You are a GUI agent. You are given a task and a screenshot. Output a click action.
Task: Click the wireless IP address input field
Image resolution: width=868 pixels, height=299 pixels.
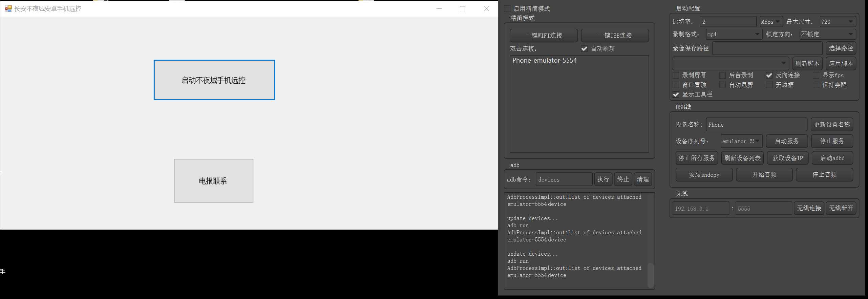coord(701,208)
